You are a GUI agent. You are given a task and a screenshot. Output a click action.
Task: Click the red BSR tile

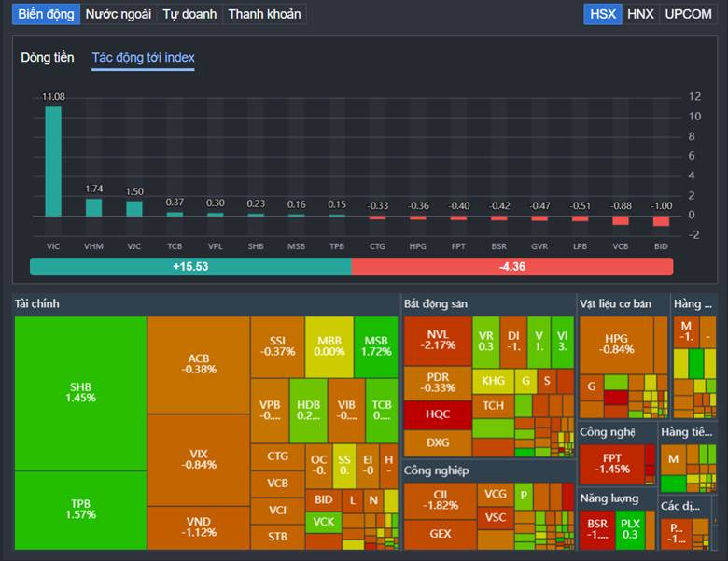tap(597, 530)
